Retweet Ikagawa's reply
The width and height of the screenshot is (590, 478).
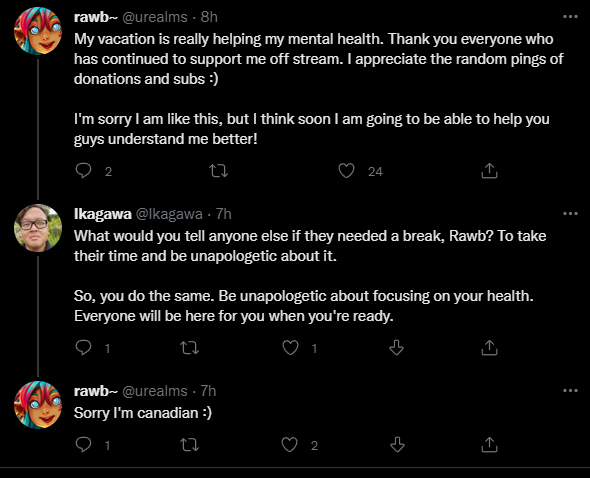189,348
